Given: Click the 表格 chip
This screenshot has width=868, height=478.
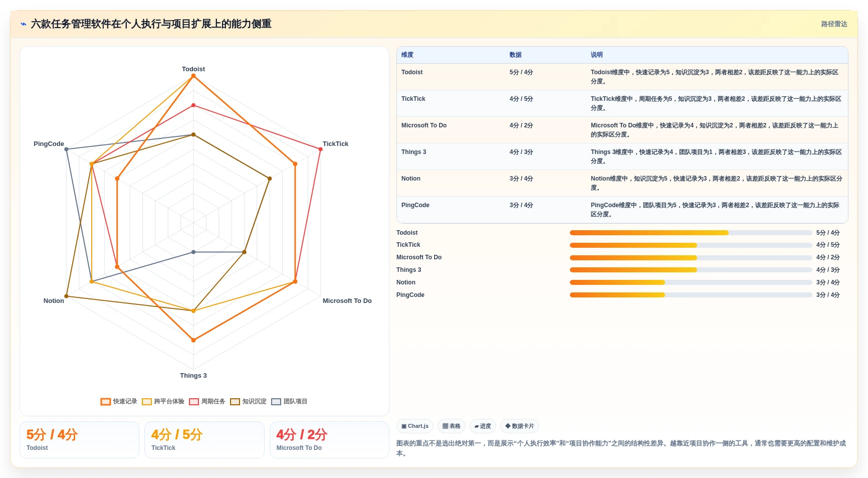Looking at the screenshot, I should click(x=452, y=426).
